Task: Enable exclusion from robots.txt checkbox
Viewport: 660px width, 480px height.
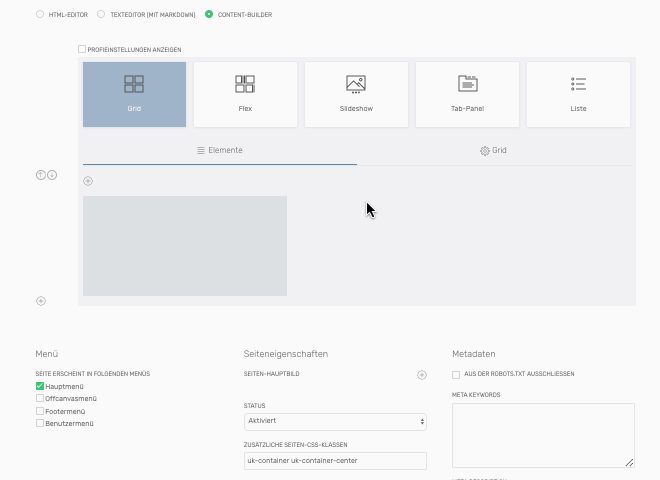Action: click(456, 374)
